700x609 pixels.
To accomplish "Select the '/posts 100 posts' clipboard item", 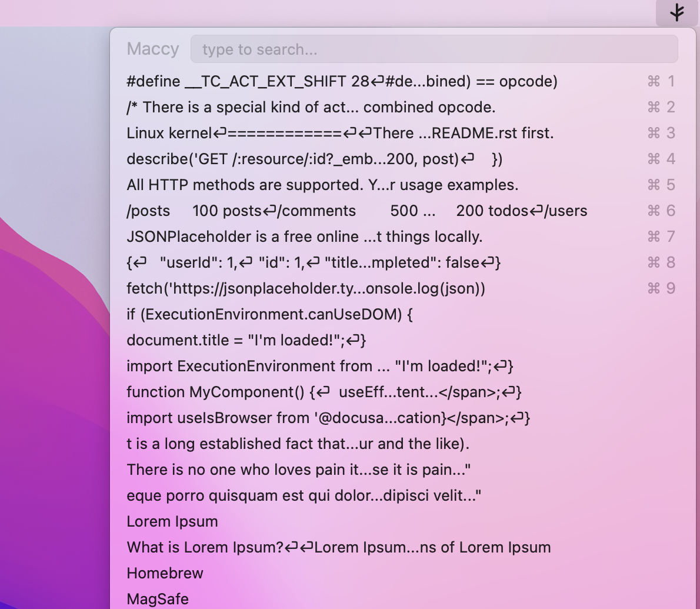I will 403,211.
